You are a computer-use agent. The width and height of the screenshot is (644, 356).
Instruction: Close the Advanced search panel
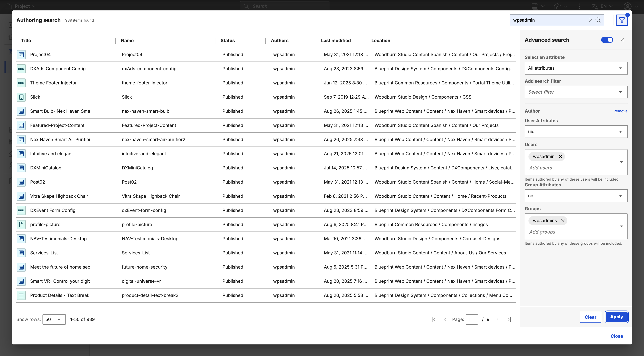pyautogui.click(x=622, y=40)
